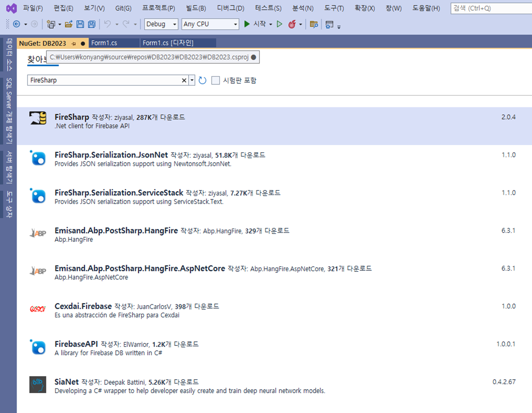Click the navigate forward arrow
Viewport: 532px width, 413px height.
pos(34,24)
